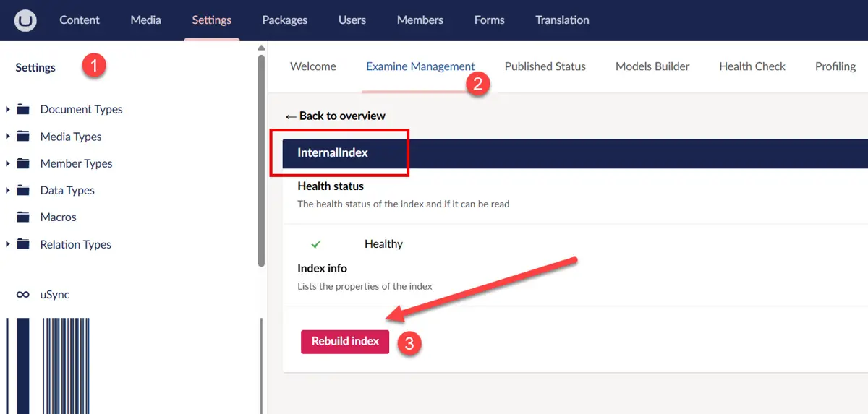The image size is (868, 414).
Task: Expand the Relation Types tree node
Action: [8, 244]
